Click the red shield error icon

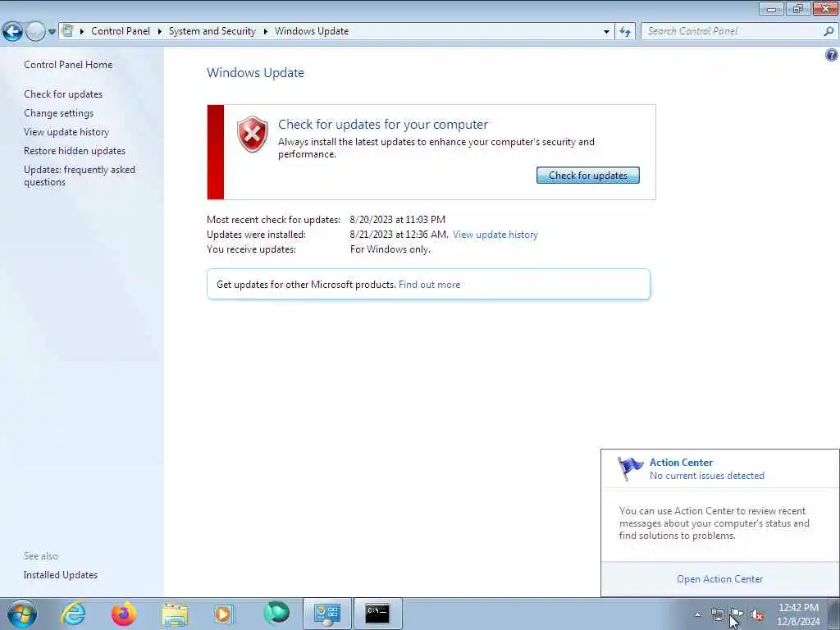coord(253,134)
